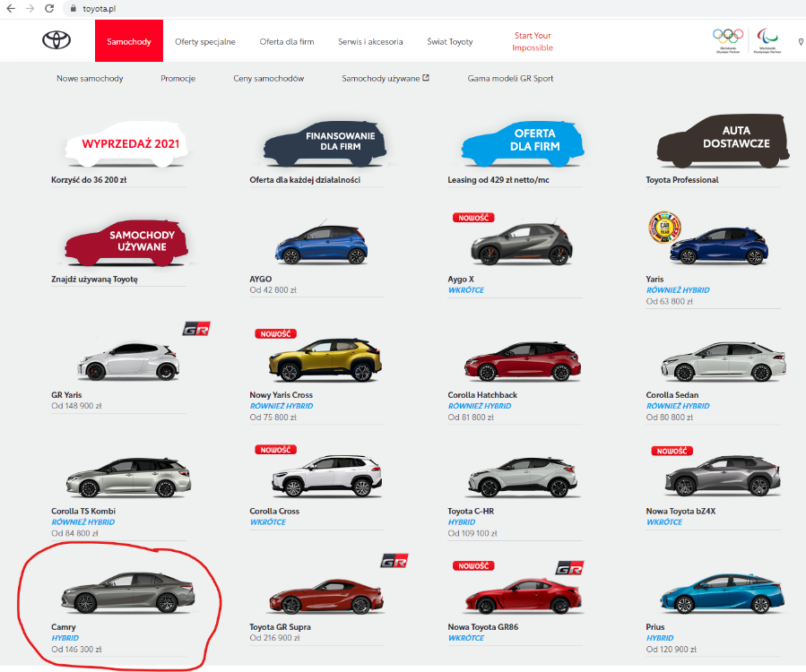Viewport: 806px width, 672px height.
Task: Click the Auta dostawcze van banner
Action: 723,141
